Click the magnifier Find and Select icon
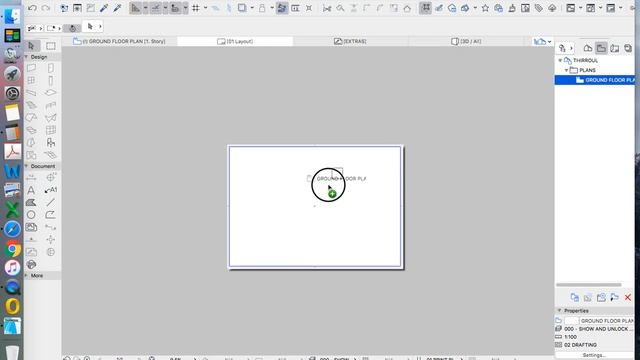The width and height of the screenshot is (640, 360). (x=340, y=8)
